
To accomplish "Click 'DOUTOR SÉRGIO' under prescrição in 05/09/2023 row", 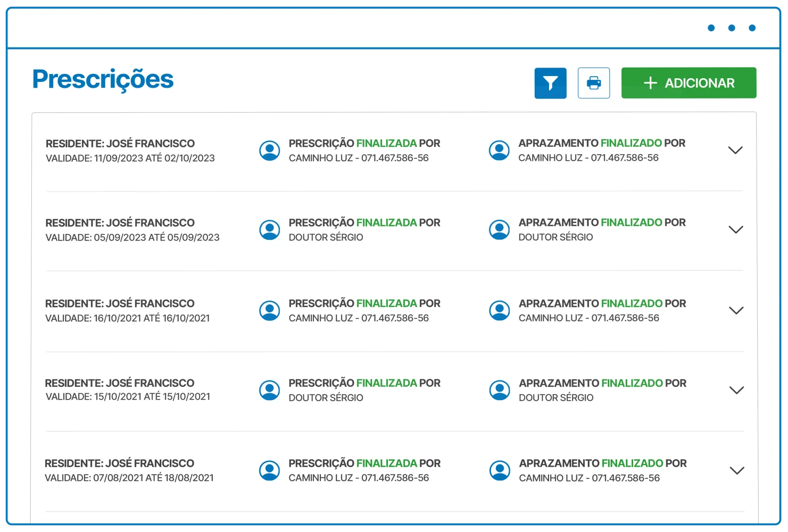I will tap(326, 237).
